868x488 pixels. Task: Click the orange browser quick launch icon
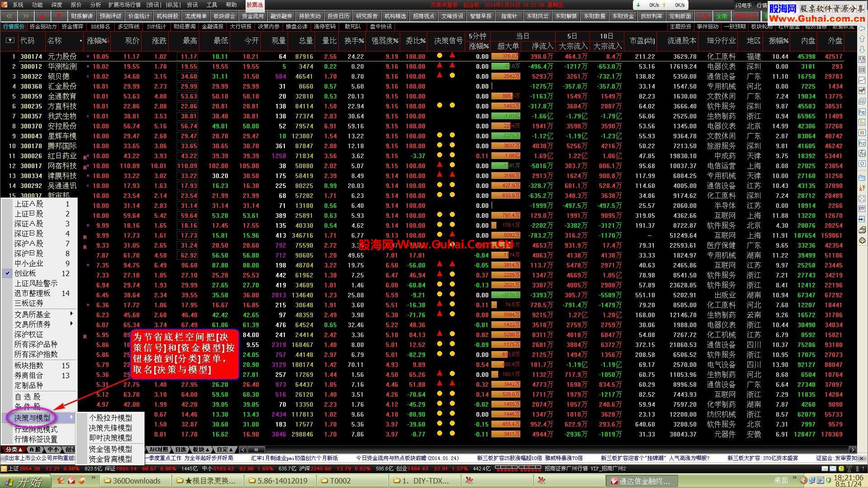(x=82, y=480)
